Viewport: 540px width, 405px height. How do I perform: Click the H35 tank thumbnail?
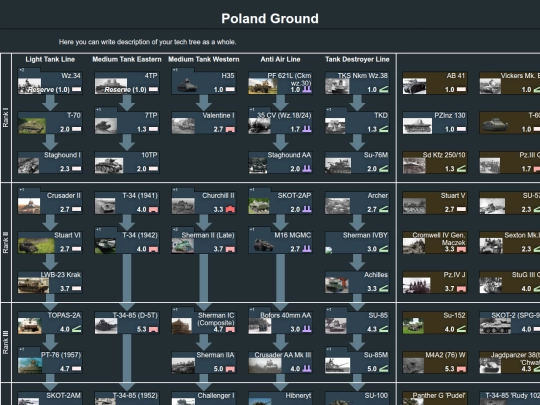(187, 85)
